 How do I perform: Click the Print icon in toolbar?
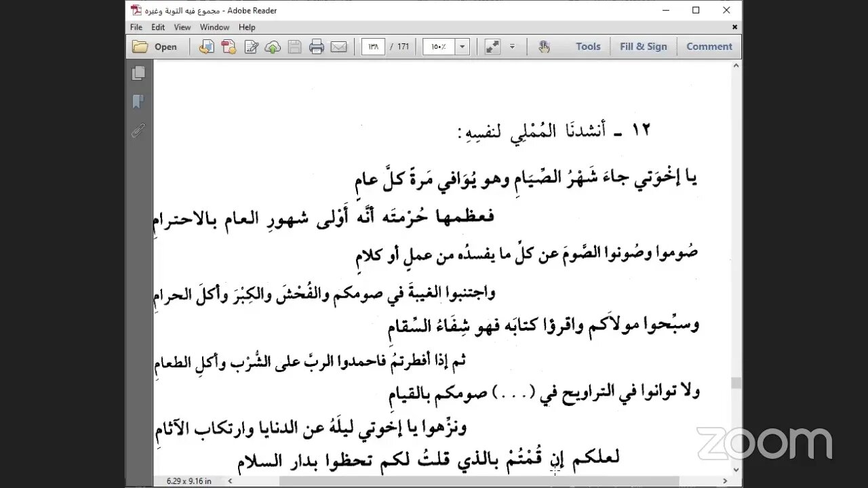tap(316, 47)
